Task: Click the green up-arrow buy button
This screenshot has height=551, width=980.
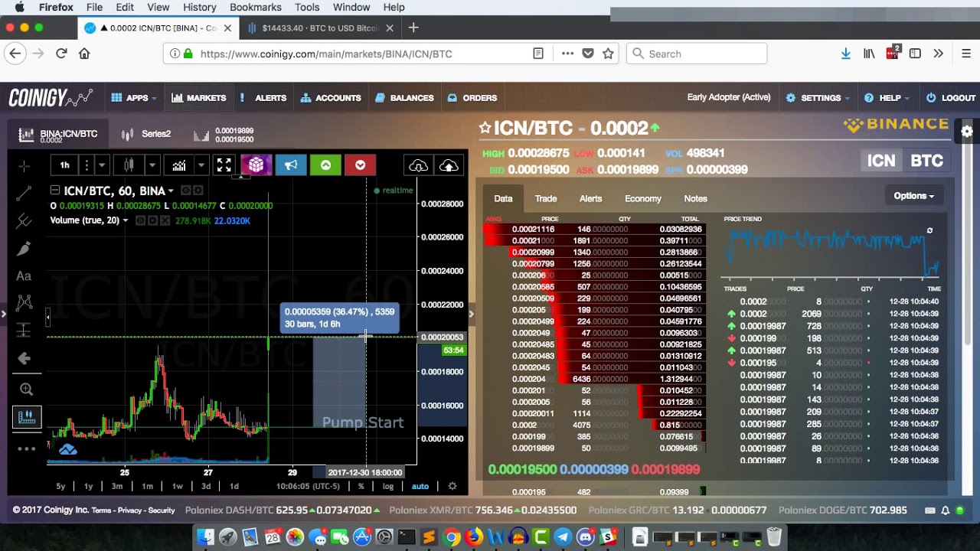Action: point(325,165)
